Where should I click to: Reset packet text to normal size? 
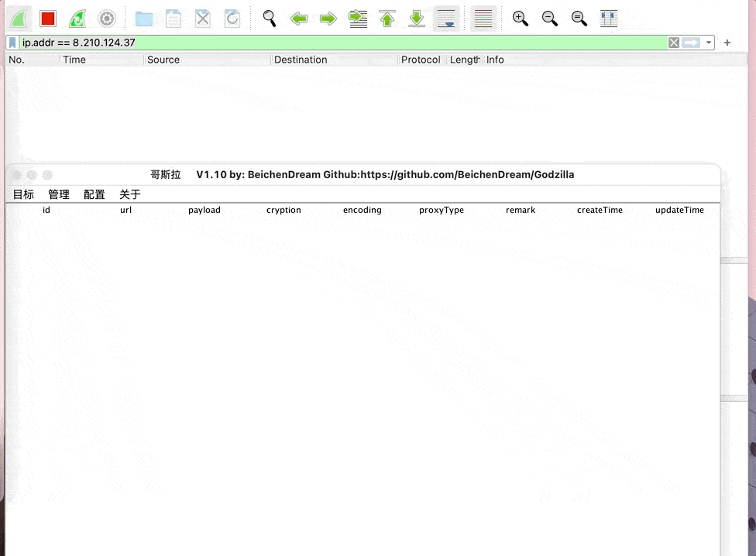579,19
